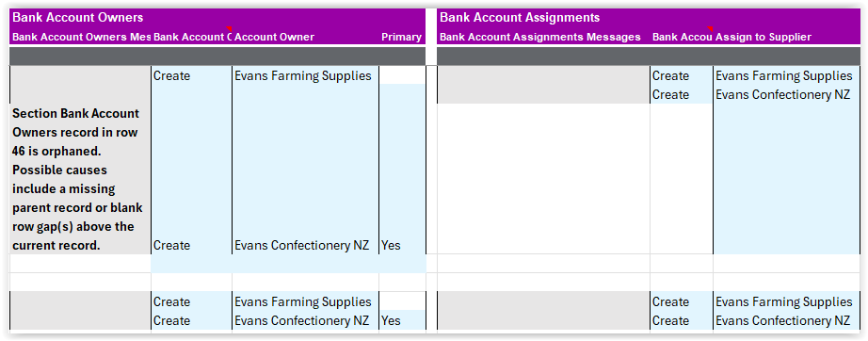The image size is (868, 341).
Task: Select bottom Evans Farming Supplies under Assign to Supplier
Action: point(784,301)
